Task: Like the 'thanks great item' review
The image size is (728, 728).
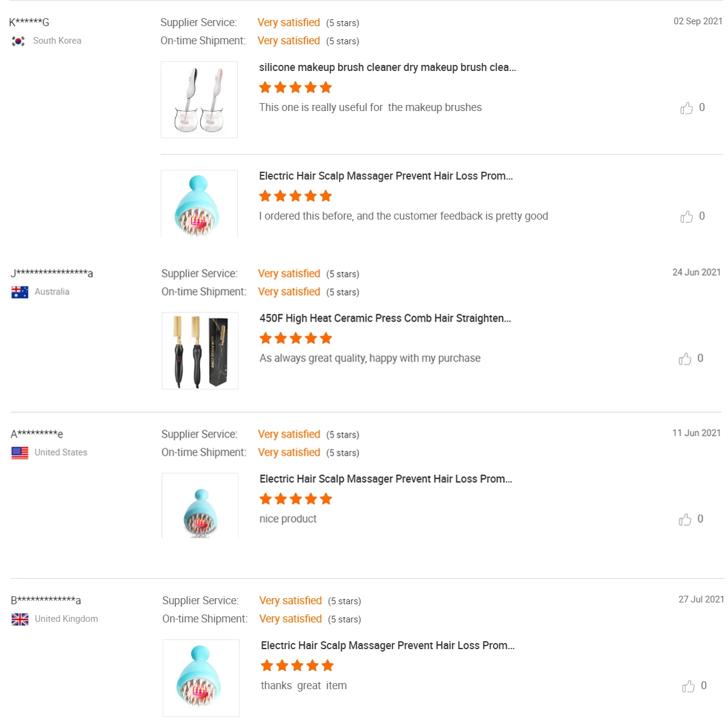Action: [x=689, y=686]
